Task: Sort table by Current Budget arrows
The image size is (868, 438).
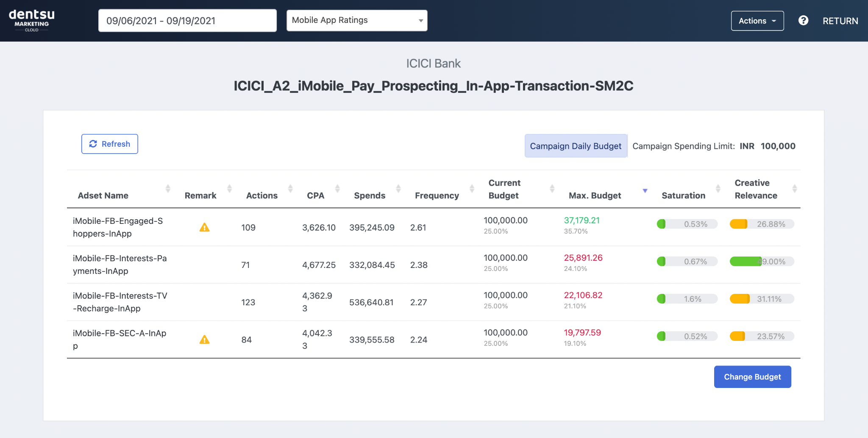Action: pyautogui.click(x=552, y=189)
